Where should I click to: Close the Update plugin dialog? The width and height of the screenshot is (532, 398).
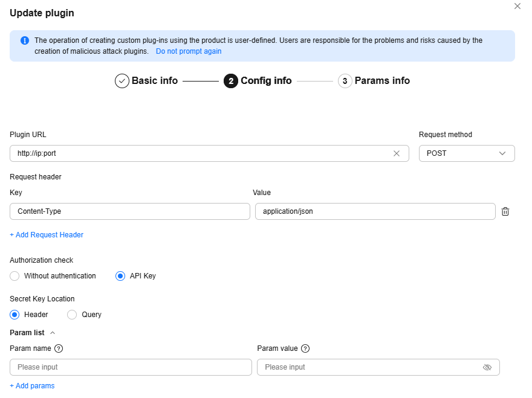click(517, 7)
